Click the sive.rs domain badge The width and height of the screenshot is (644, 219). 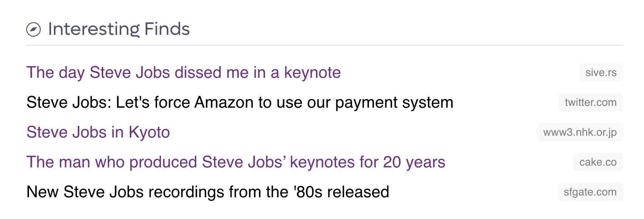point(601,72)
